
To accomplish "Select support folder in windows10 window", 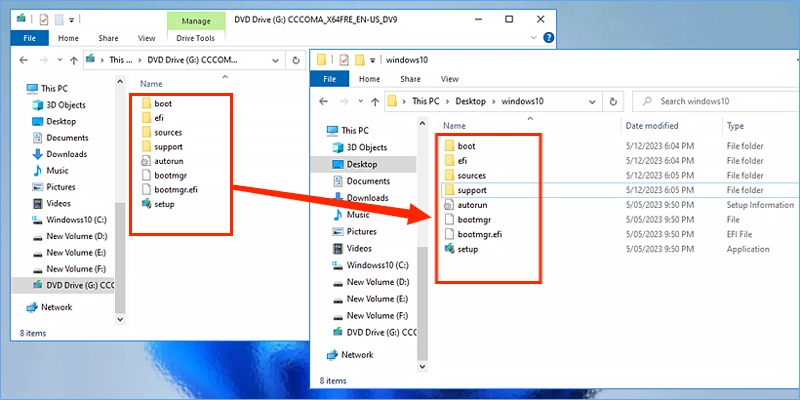I will click(x=465, y=190).
